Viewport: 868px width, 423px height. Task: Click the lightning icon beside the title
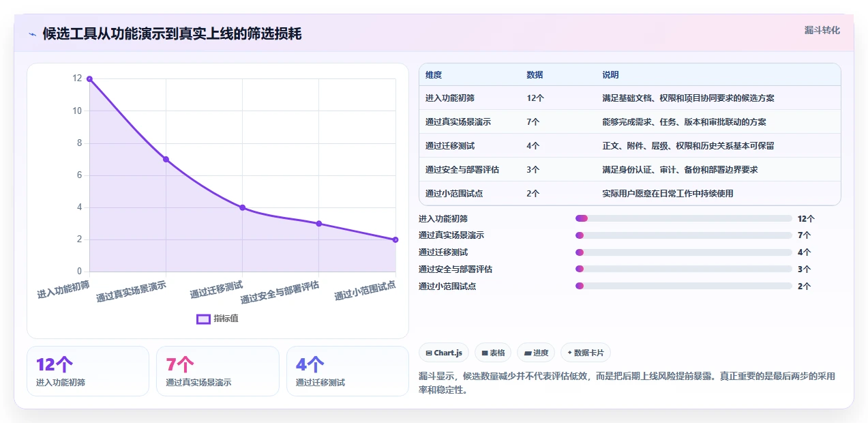[x=32, y=34]
